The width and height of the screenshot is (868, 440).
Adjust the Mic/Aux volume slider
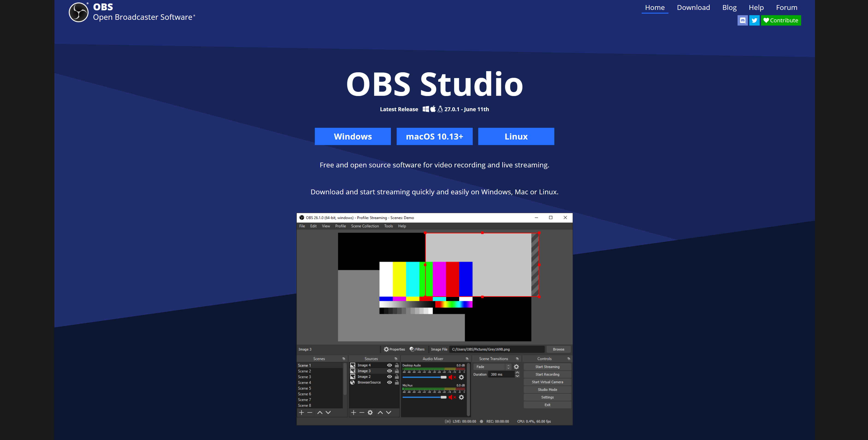pos(424,397)
